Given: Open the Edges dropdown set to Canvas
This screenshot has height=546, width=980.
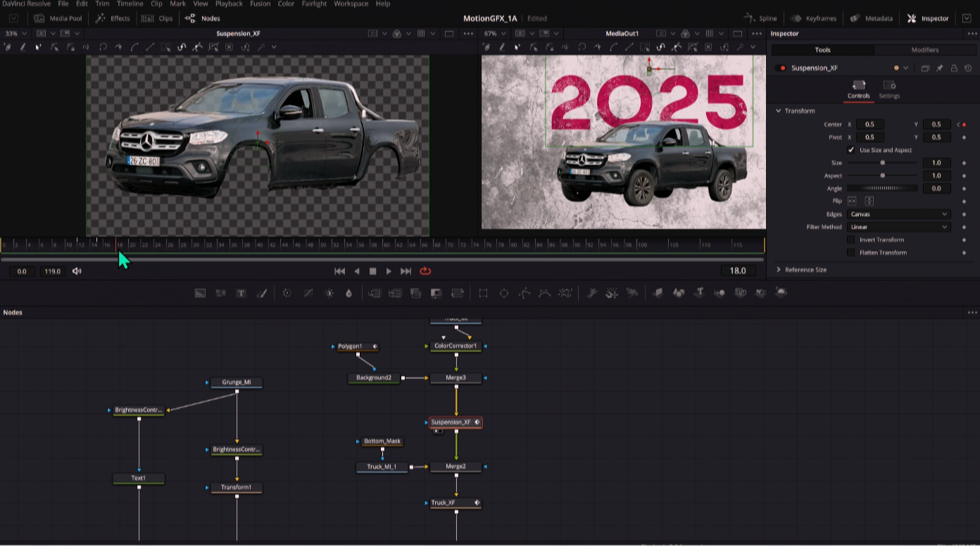Looking at the screenshot, I should click(898, 214).
